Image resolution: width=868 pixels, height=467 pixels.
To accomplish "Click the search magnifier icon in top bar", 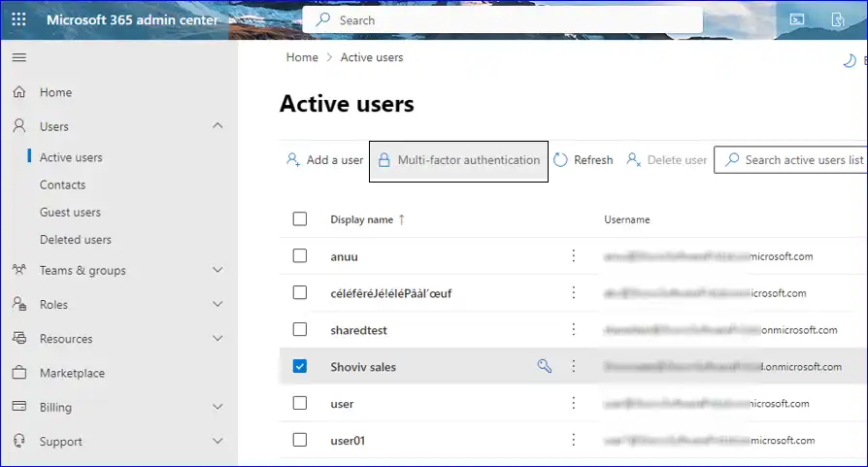I will tap(322, 20).
